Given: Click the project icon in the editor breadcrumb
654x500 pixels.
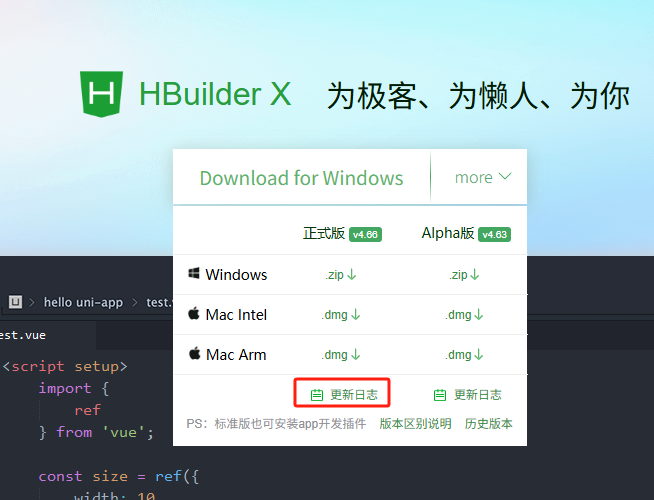Looking at the screenshot, I should (x=15, y=302).
